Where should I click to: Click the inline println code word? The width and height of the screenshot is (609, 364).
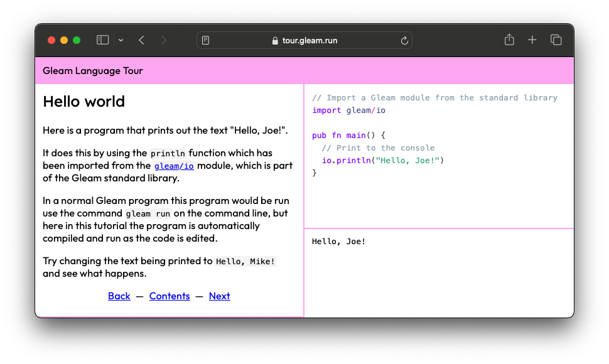coord(168,153)
